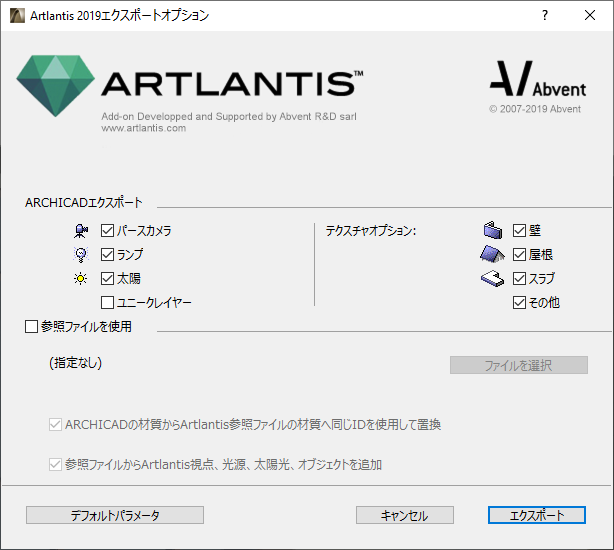This screenshot has height=550, width=614.
Task: Uncheck the 屋根 texture checkbox
Action: tap(519, 254)
